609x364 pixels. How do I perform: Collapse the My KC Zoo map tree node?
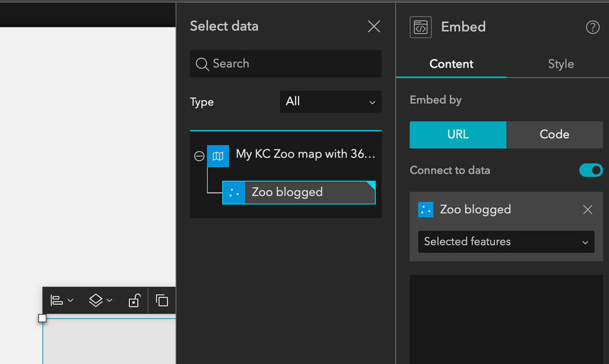click(199, 156)
